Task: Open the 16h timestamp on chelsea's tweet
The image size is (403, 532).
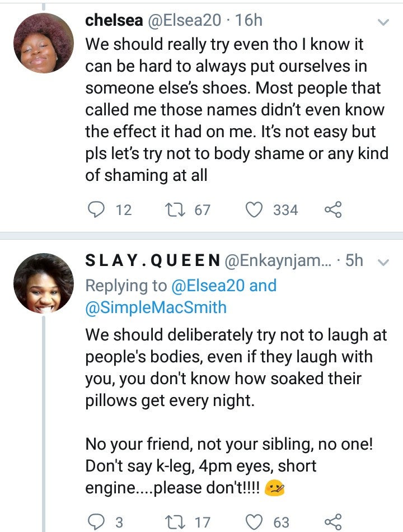Action: [249, 20]
